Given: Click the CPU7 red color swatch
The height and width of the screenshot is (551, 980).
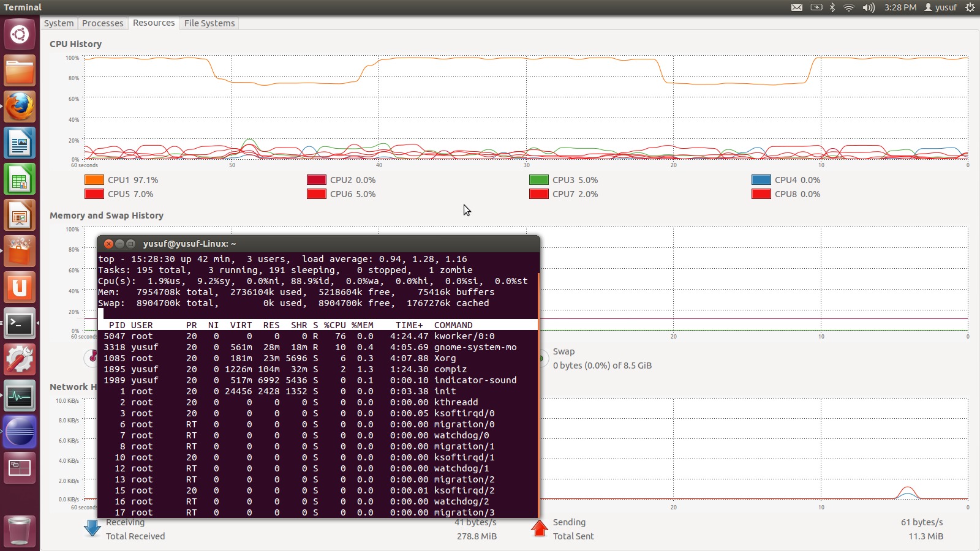Looking at the screenshot, I should pyautogui.click(x=538, y=193).
